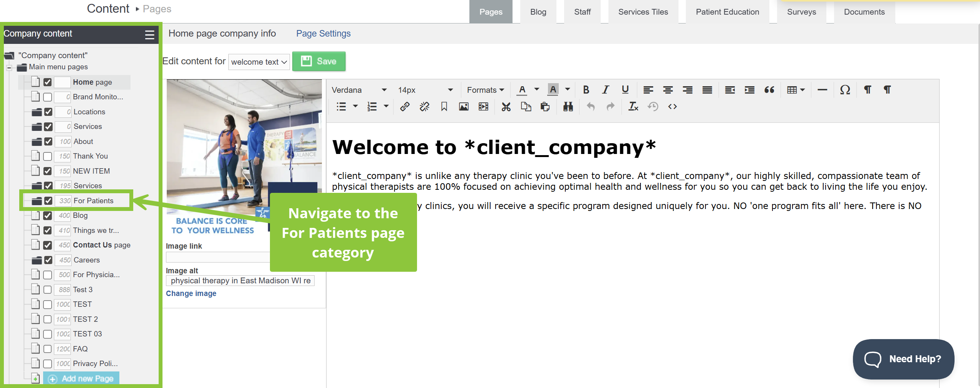Select the For Patients page in tree
Screen dimensions: 980x388
[94, 201]
